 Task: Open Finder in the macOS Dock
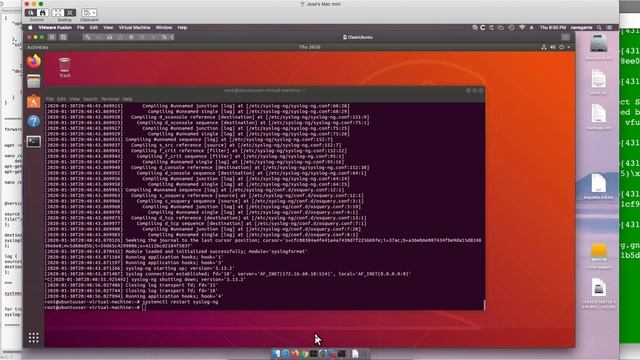point(276,353)
